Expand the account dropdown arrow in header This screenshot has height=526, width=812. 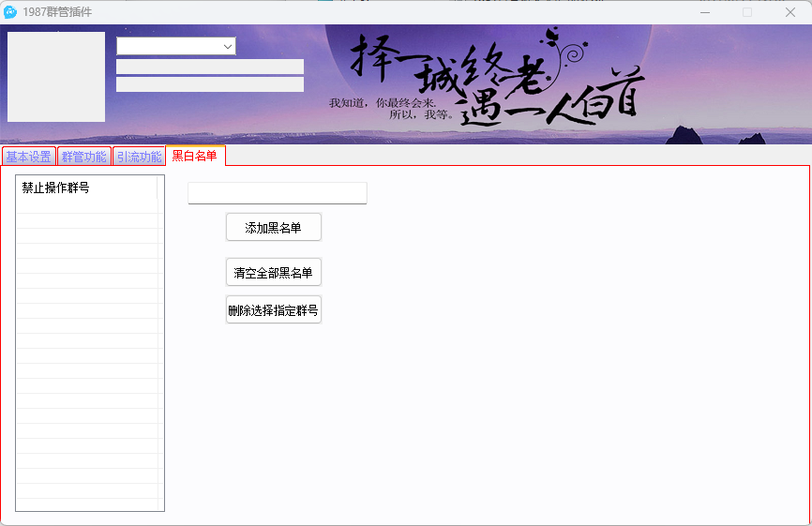[x=228, y=46]
